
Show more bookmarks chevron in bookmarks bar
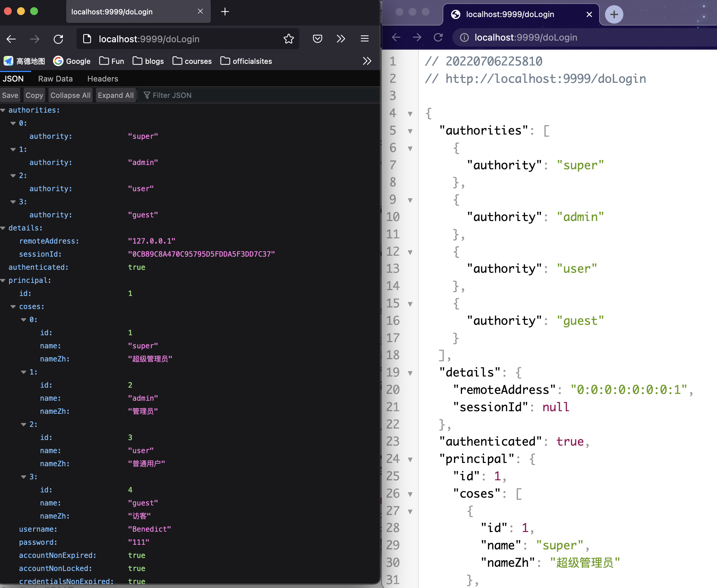point(367,61)
